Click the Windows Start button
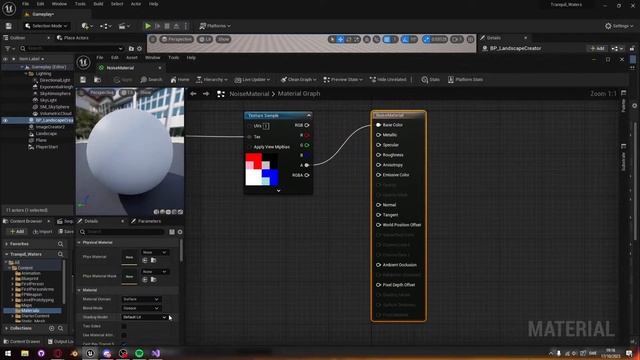The width and height of the screenshot is (640, 360). pos(8,353)
